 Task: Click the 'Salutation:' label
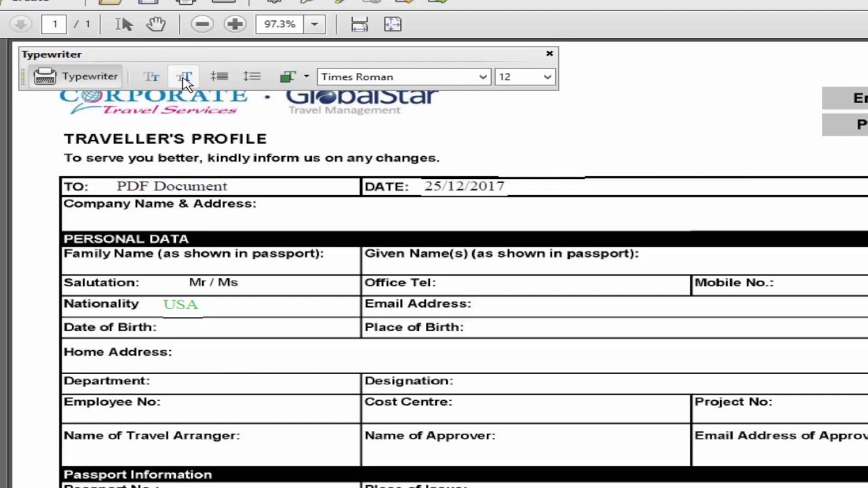(x=101, y=283)
